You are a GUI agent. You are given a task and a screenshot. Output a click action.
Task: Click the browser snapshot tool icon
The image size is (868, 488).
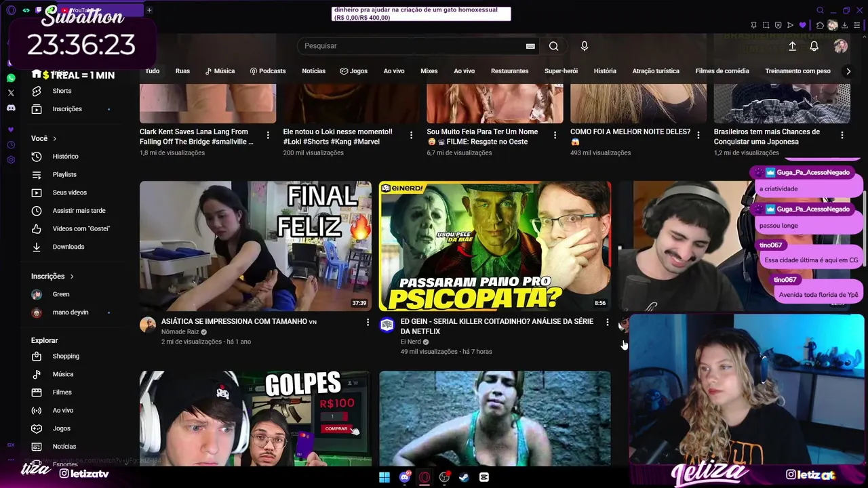coord(766,25)
